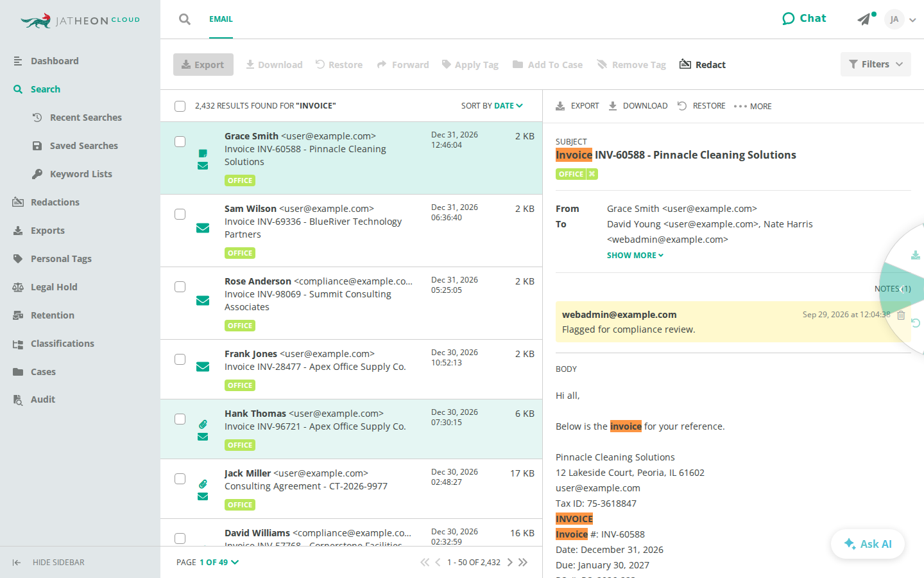Click the Retention sidebar icon

tap(18, 315)
